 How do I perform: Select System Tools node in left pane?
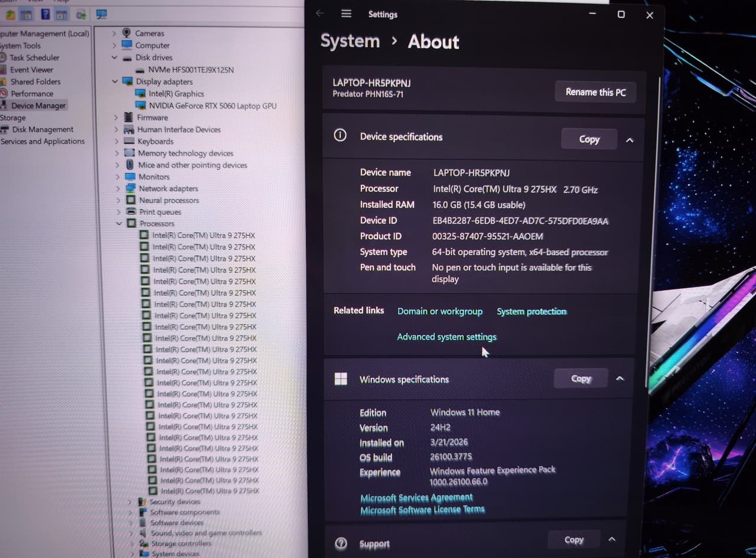(x=21, y=45)
